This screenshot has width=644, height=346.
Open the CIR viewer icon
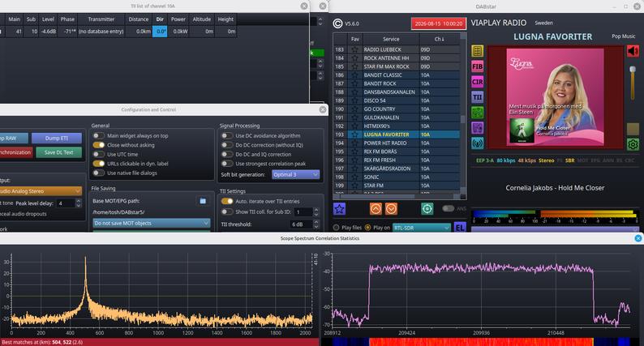(x=477, y=82)
